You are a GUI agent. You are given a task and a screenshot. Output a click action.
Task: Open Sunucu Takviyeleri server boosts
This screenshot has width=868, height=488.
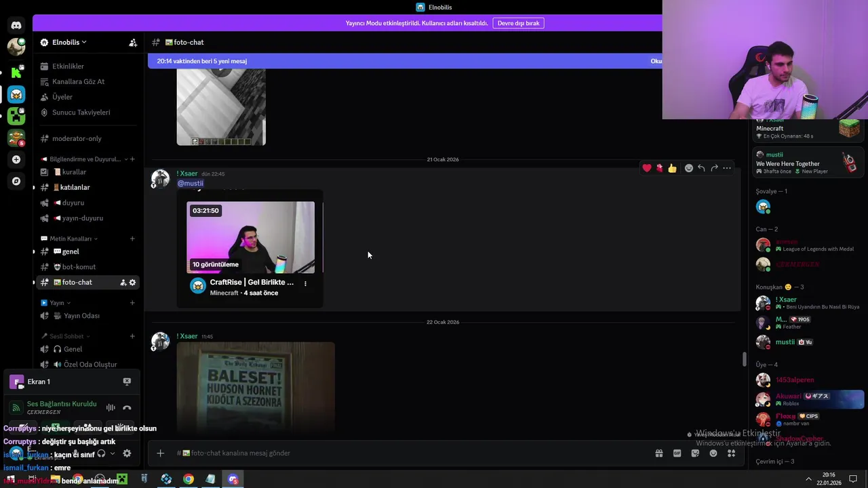coord(87,113)
